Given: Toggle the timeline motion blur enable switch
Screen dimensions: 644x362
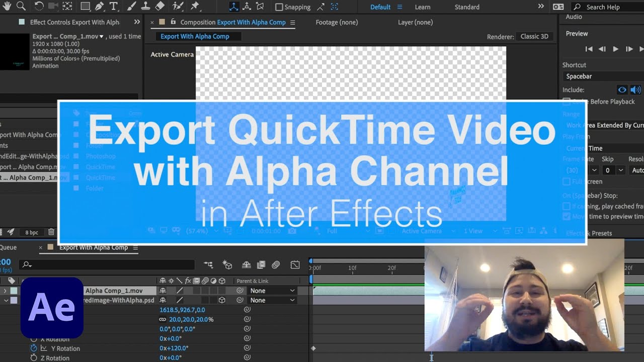Looking at the screenshot, I should coord(276,264).
